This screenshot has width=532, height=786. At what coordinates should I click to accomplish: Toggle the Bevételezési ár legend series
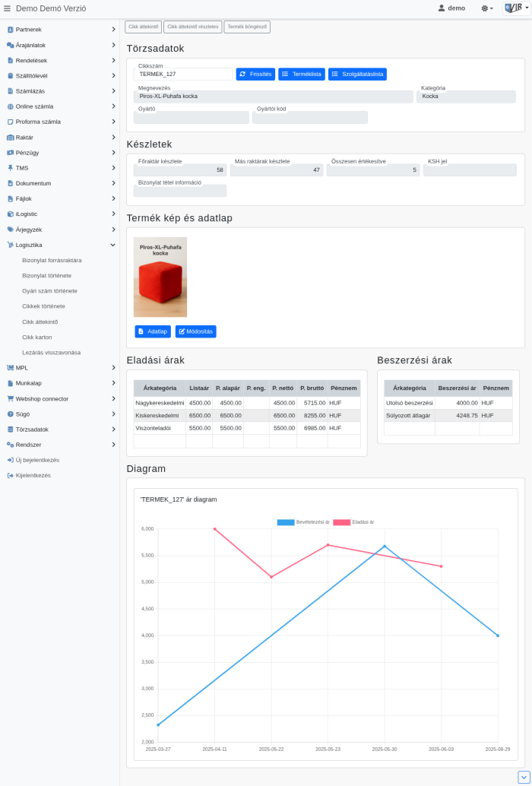point(303,522)
